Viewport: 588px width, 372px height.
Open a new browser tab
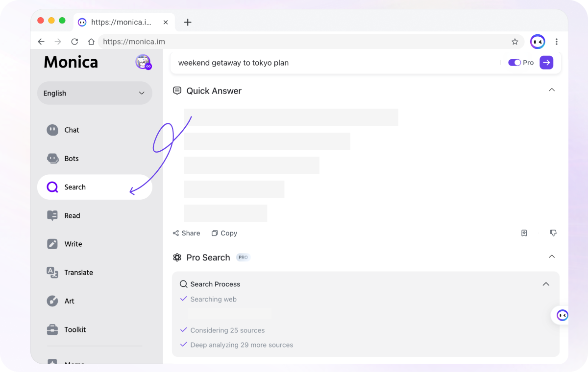click(x=188, y=23)
